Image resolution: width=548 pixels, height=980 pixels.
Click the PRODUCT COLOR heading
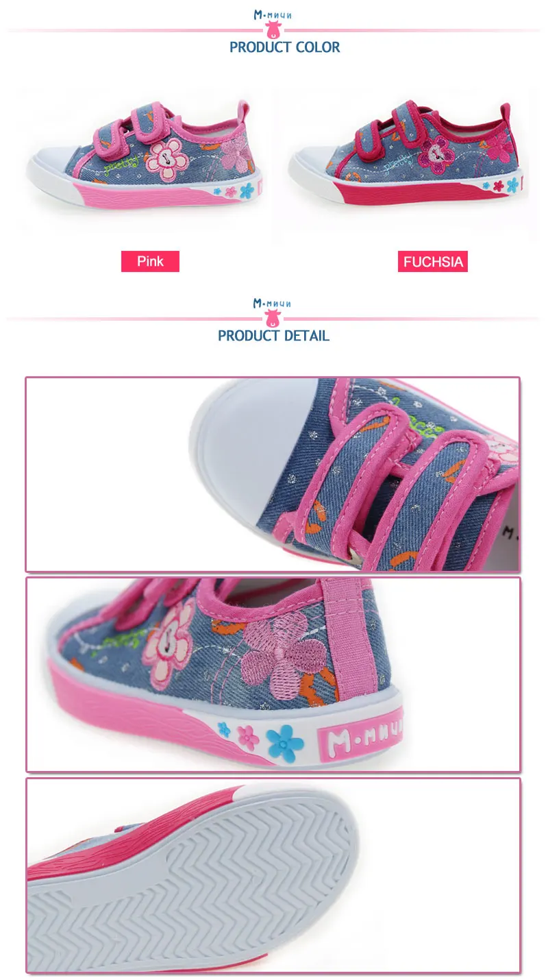(x=284, y=47)
